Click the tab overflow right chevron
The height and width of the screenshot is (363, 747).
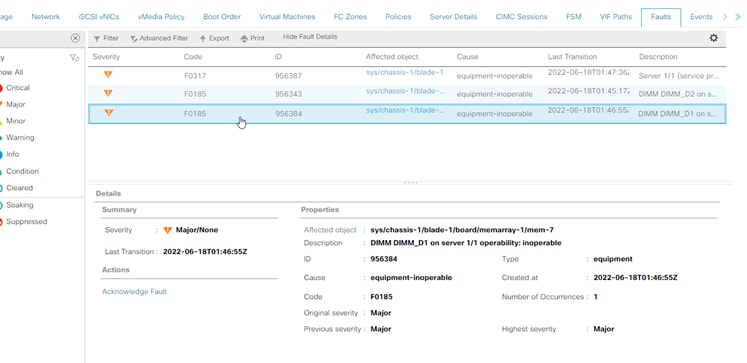point(725,17)
